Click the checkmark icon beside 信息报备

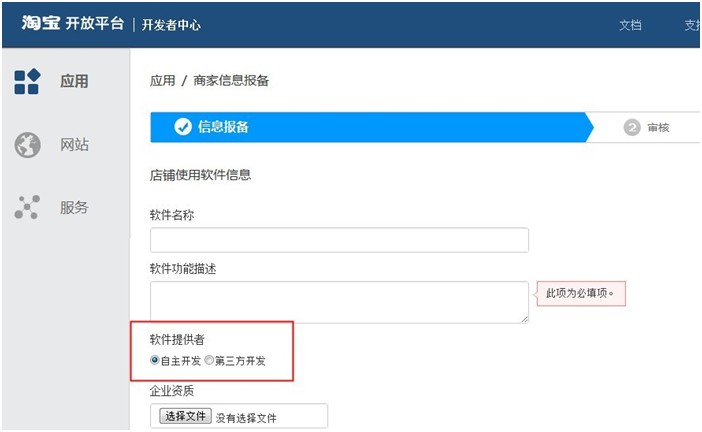tap(182, 127)
